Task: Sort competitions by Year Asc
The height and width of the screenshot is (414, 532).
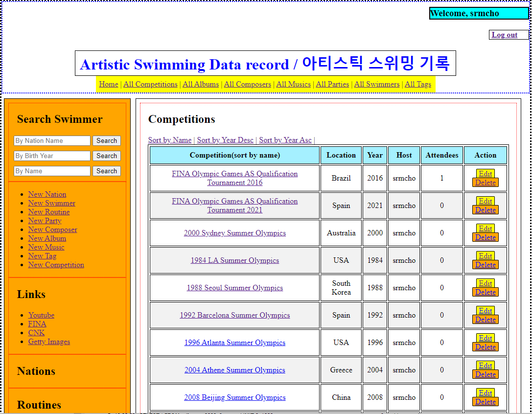Action: (285, 140)
